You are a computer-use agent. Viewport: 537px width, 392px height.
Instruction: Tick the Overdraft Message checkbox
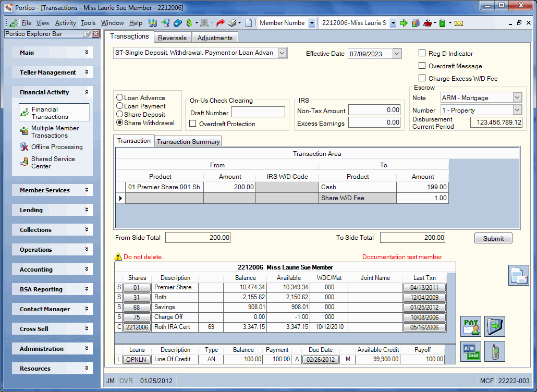(422, 66)
